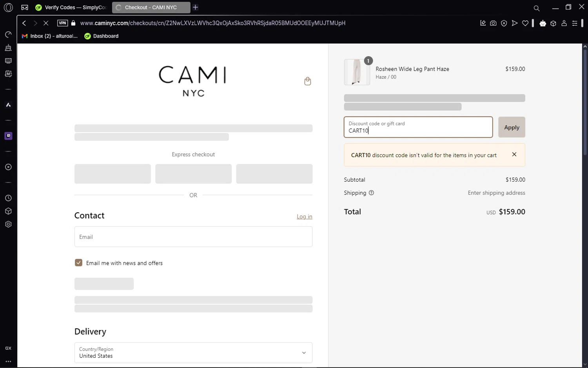588x368 pixels.
Task: Click 'Rosheen Wide Leg Pant Haze' product name
Action: coord(412,69)
